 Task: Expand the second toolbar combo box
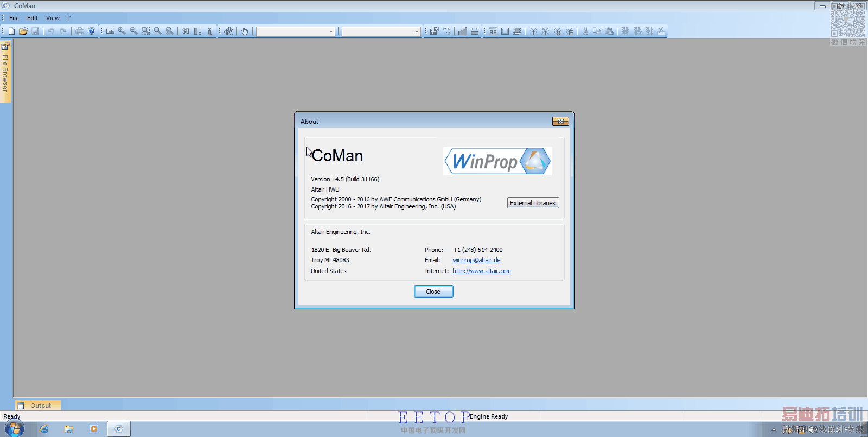417,31
